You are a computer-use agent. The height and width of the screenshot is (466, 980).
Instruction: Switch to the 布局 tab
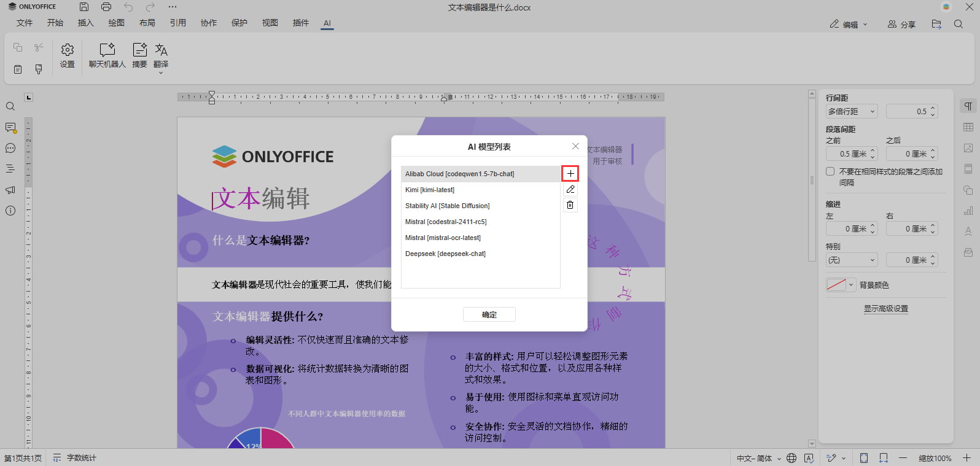coord(147,23)
